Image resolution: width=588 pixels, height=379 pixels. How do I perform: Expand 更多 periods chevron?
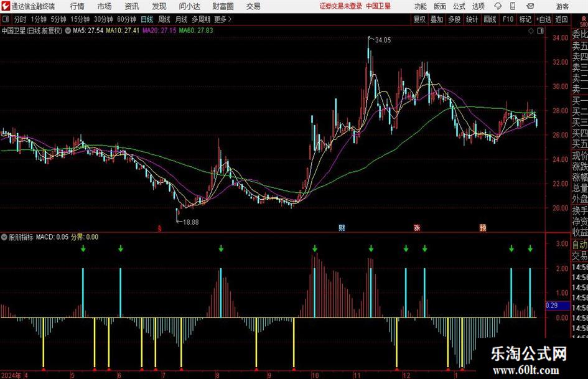230,19
